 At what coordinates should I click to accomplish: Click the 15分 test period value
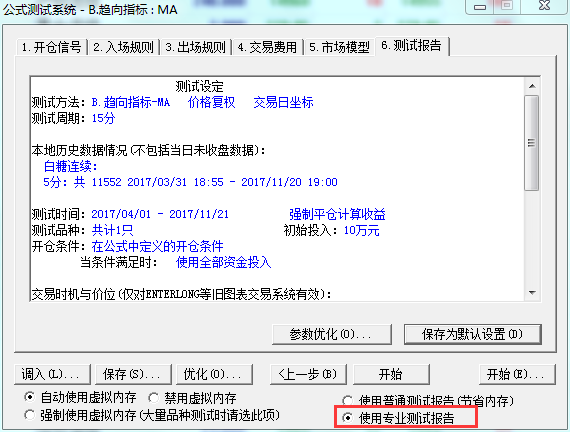(x=103, y=118)
